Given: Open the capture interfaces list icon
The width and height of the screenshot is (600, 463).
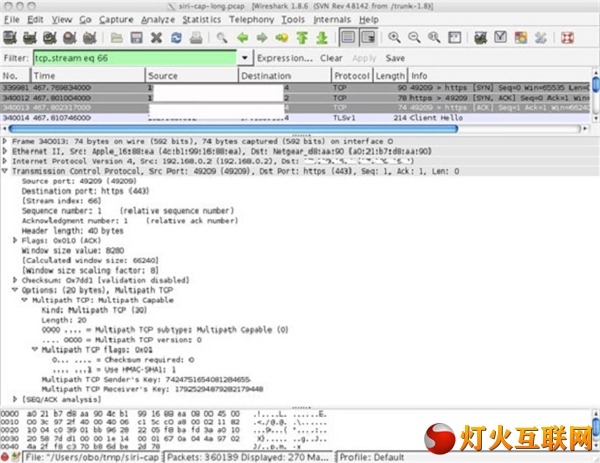Looking at the screenshot, I should point(10,37).
